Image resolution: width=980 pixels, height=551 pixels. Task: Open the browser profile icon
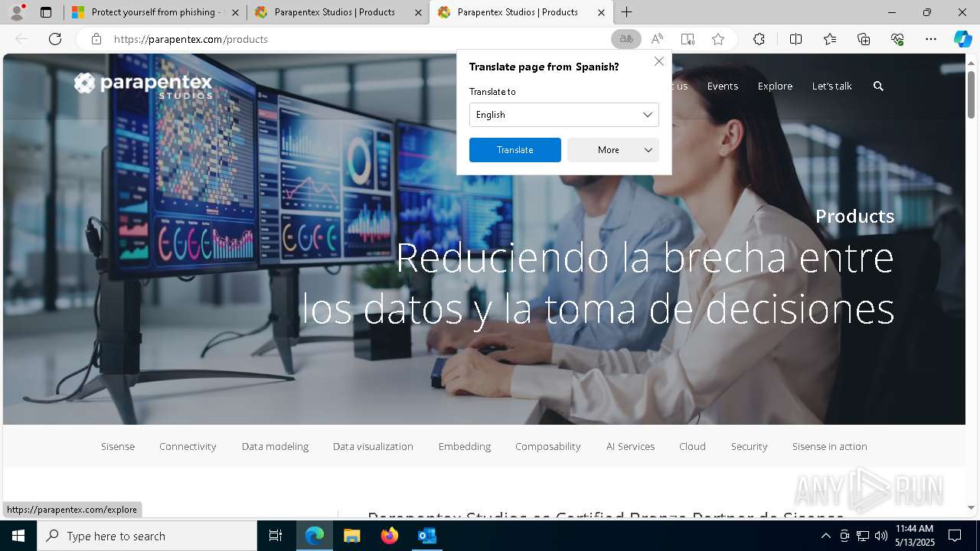coord(17,12)
